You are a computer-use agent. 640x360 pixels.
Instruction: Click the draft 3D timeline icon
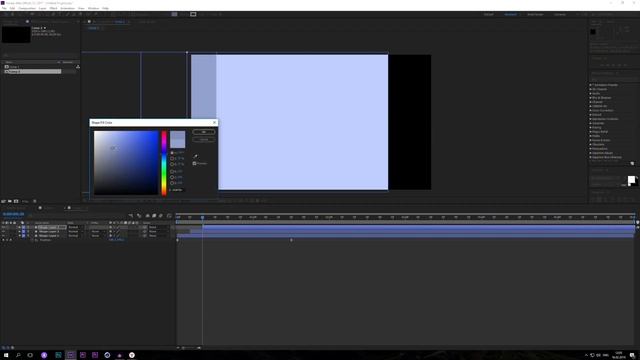point(139,216)
